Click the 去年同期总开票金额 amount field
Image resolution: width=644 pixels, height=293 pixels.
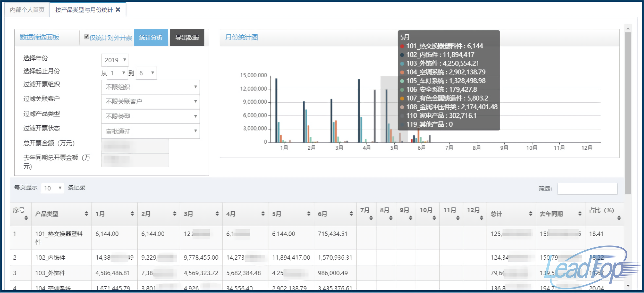click(x=135, y=160)
